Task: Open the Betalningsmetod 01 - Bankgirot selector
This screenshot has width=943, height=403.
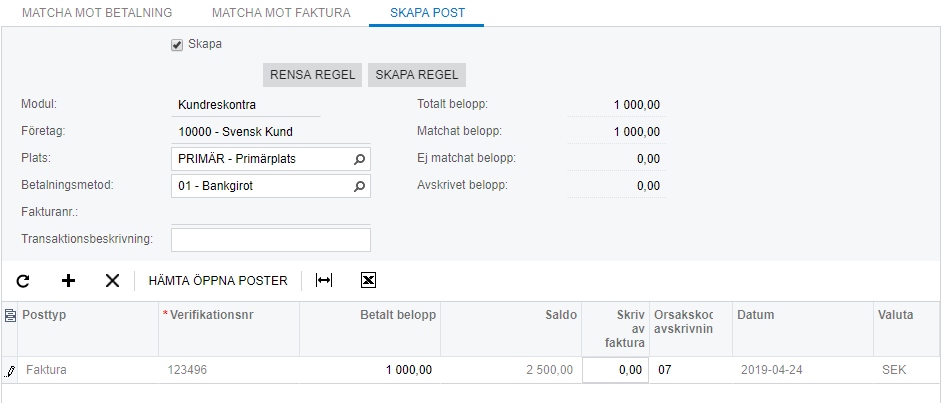Action: point(262,186)
